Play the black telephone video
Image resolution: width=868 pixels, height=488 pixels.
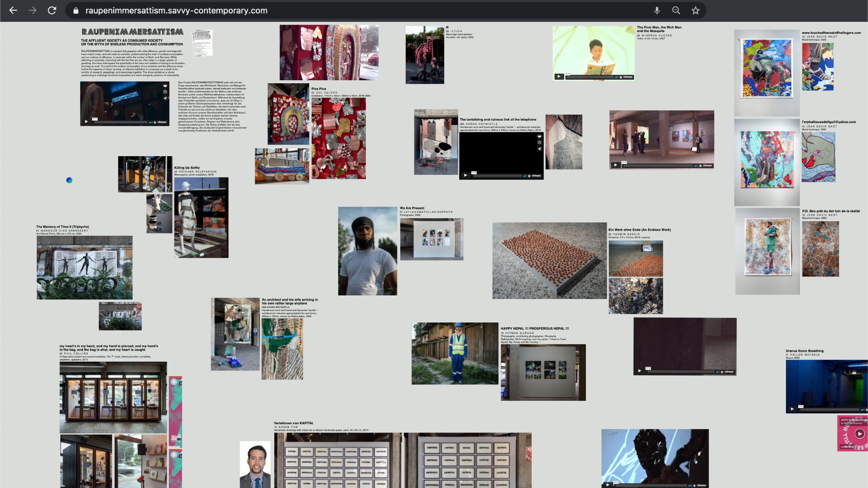[x=465, y=176]
